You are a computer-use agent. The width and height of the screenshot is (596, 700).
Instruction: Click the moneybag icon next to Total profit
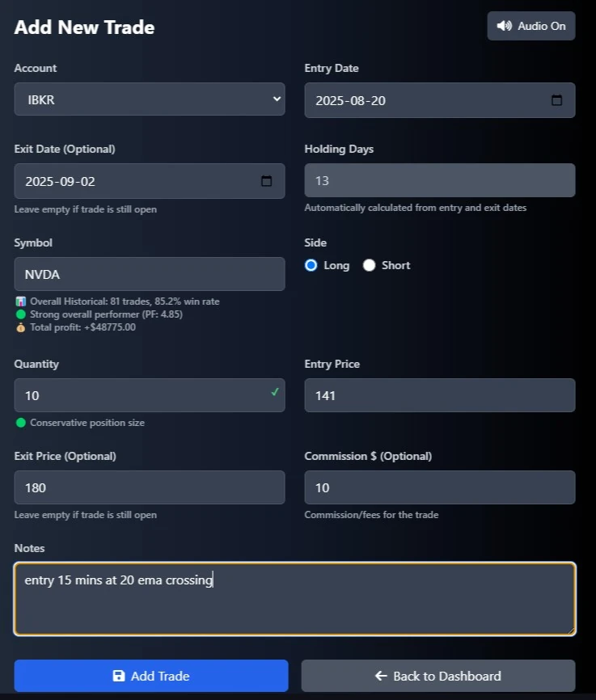(19, 327)
